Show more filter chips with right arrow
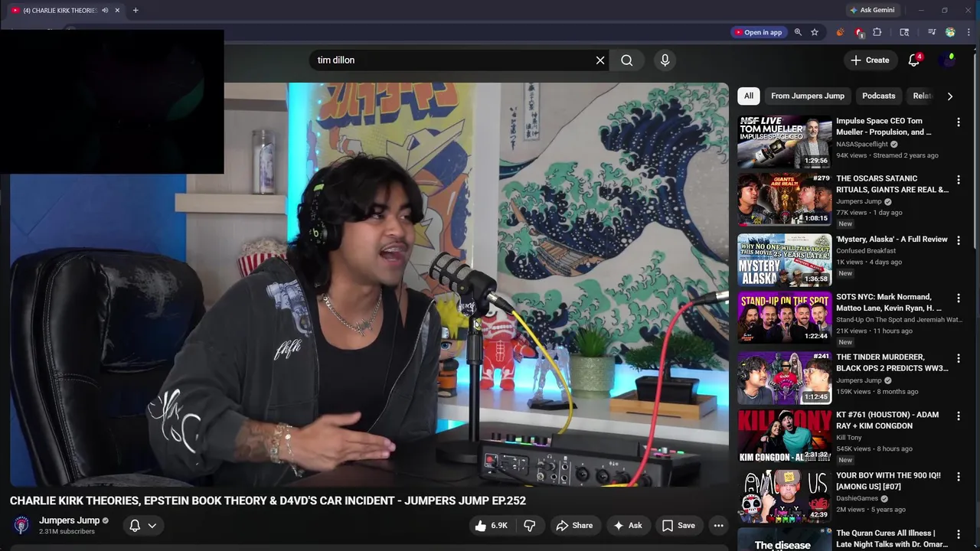Image resolution: width=980 pixels, height=551 pixels. tap(950, 96)
